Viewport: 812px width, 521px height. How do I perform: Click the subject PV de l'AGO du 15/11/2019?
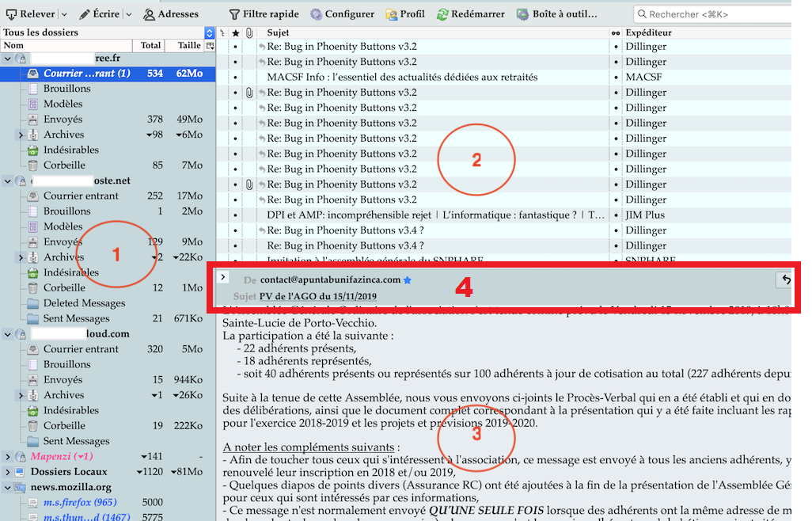pyautogui.click(x=318, y=297)
